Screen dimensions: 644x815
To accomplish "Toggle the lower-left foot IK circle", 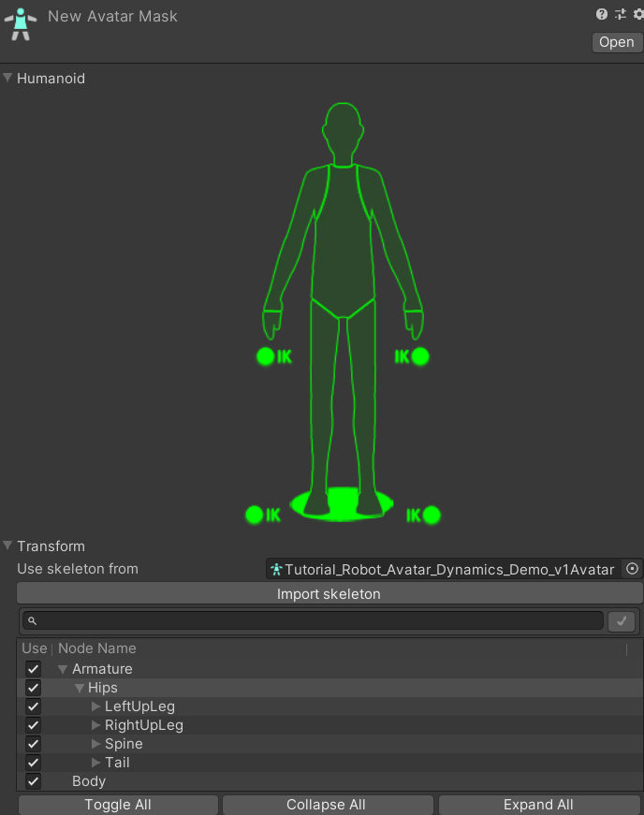I will pos(255,515).
